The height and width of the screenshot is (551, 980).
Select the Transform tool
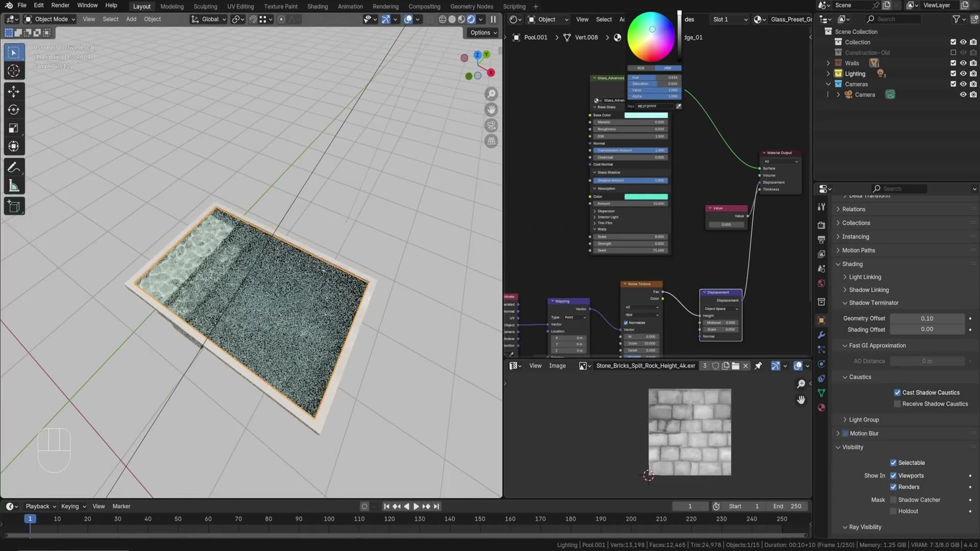point(14,147)
